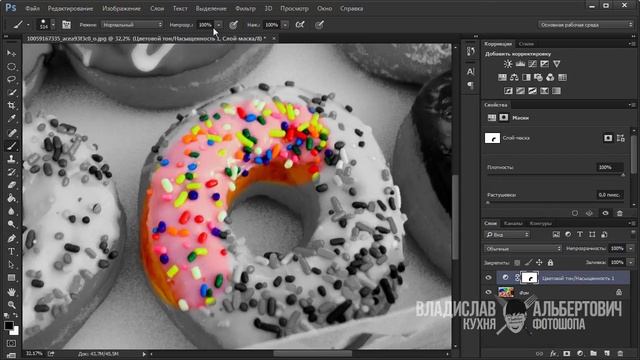Open the Brush panel toggle icon
Viewport: 640px width, 360px height.
(x=67, y=25)
